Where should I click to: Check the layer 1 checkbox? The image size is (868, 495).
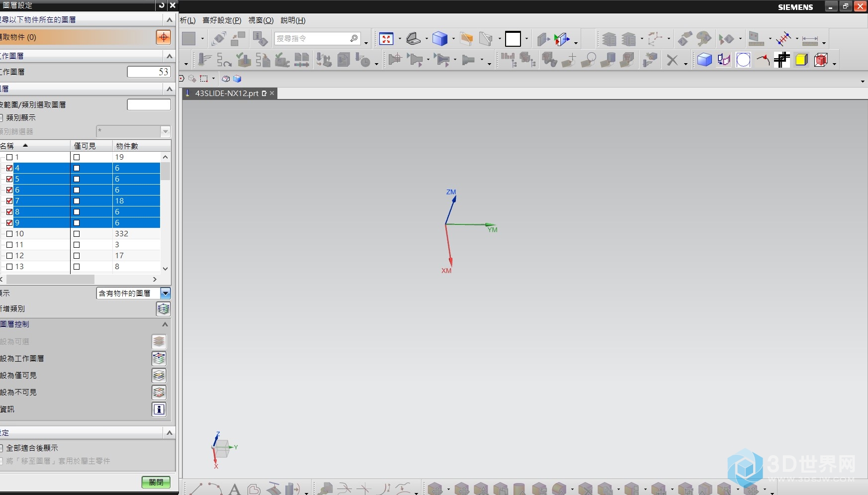click(9, 157)
